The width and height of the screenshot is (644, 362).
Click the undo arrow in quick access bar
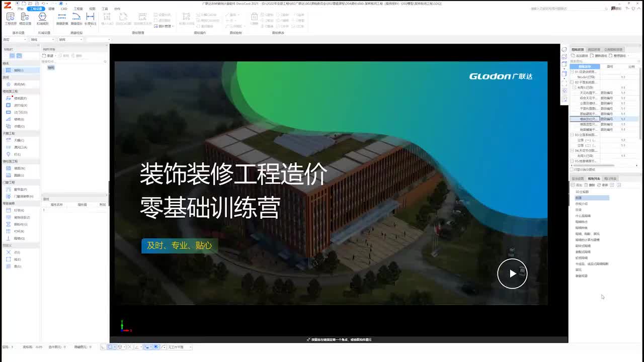pos(43,3)
